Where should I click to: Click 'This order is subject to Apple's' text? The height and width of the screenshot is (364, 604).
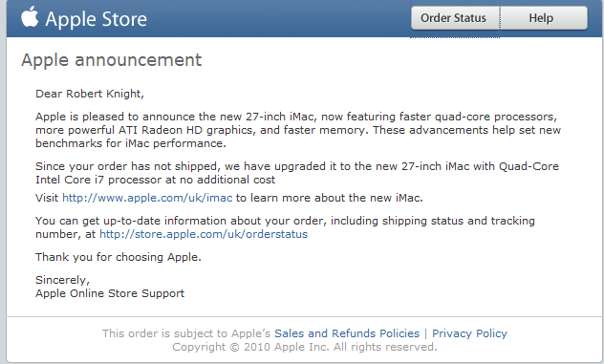point(186,333)
